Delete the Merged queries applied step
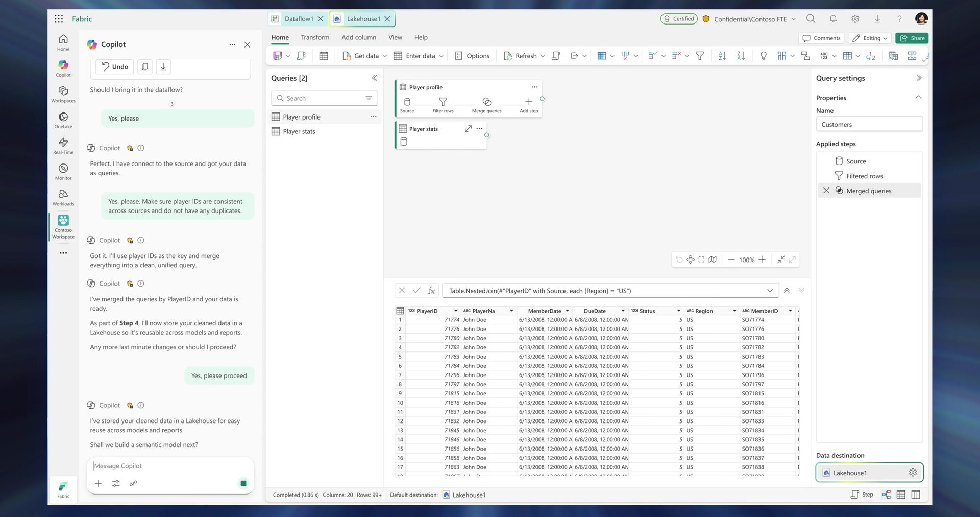The height and width of the screenshot is (517, 980). coord(826,191)
